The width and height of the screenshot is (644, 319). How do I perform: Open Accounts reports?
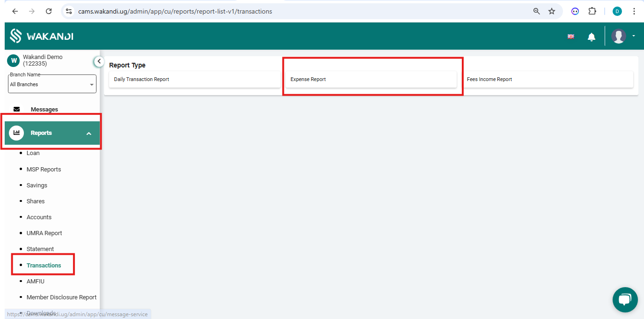[x=39, y=217]
